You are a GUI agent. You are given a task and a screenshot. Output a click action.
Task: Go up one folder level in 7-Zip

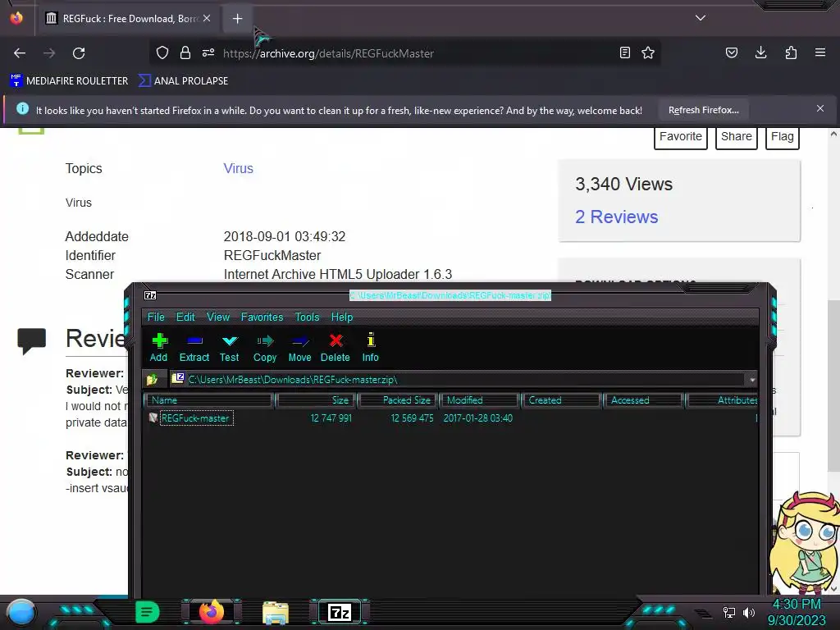[152, 379]
